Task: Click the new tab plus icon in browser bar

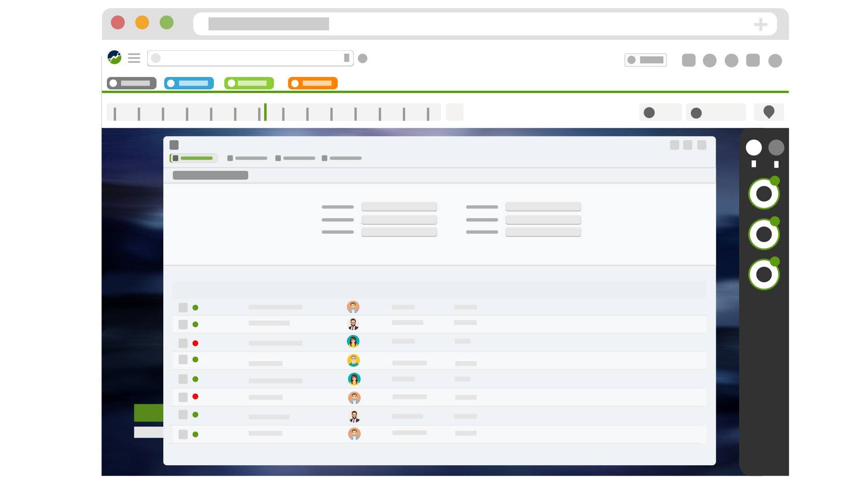Action: [761, 24]
